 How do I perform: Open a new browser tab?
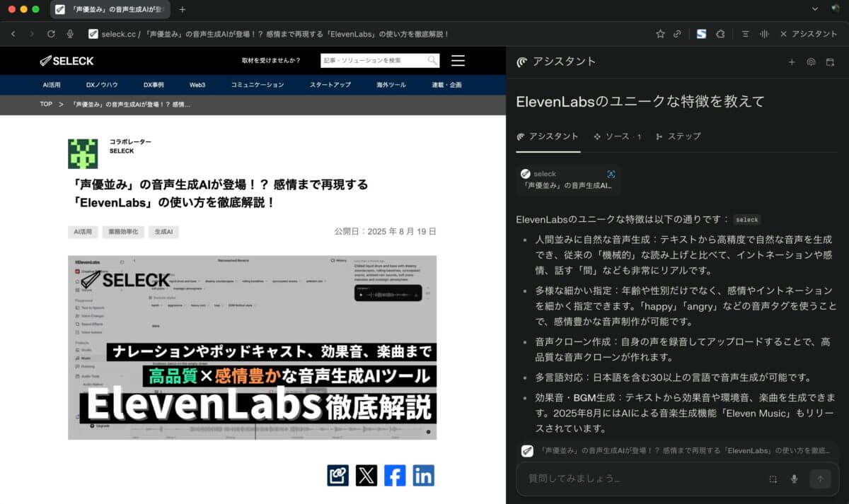[x=183, y=10]
